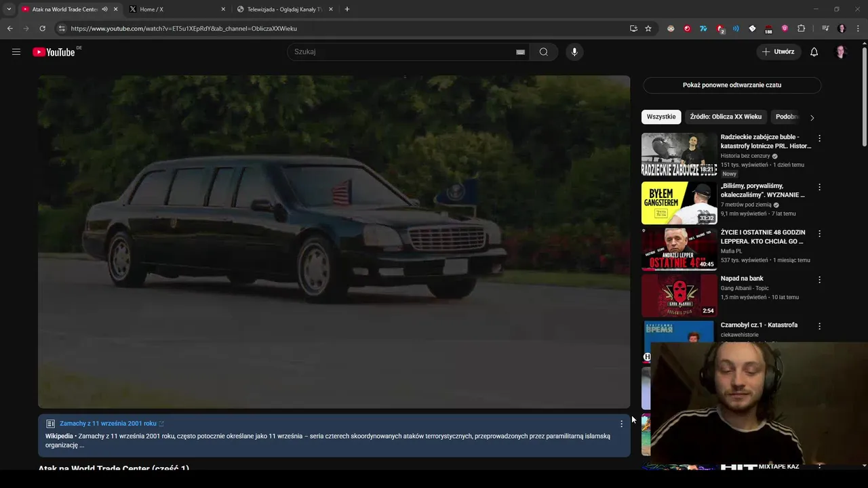Open YouTube account avatar menu

841,52
